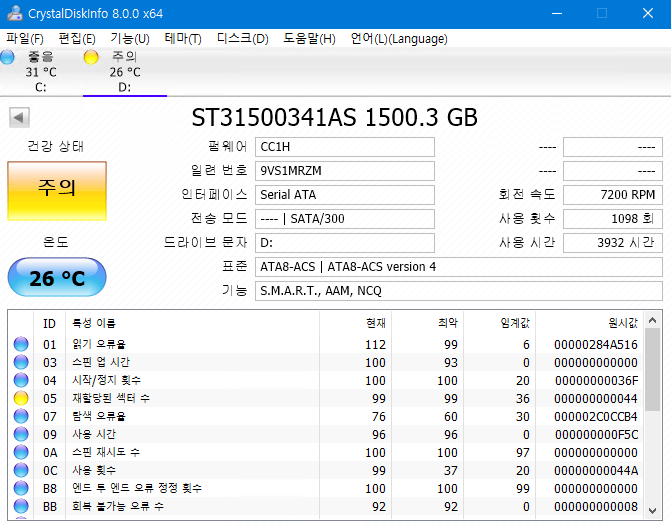
Task: Click the status orb for attribute 0C 사용 횟수
Action: (21, 470)
